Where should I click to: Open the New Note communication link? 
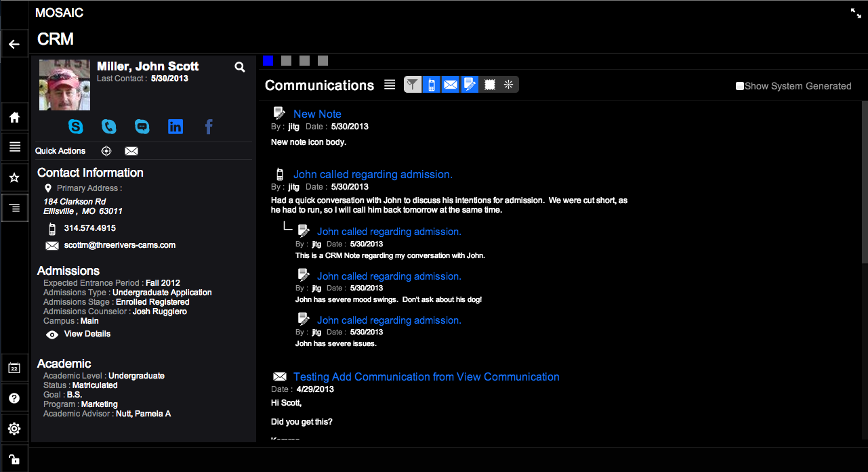pos(317,114)
